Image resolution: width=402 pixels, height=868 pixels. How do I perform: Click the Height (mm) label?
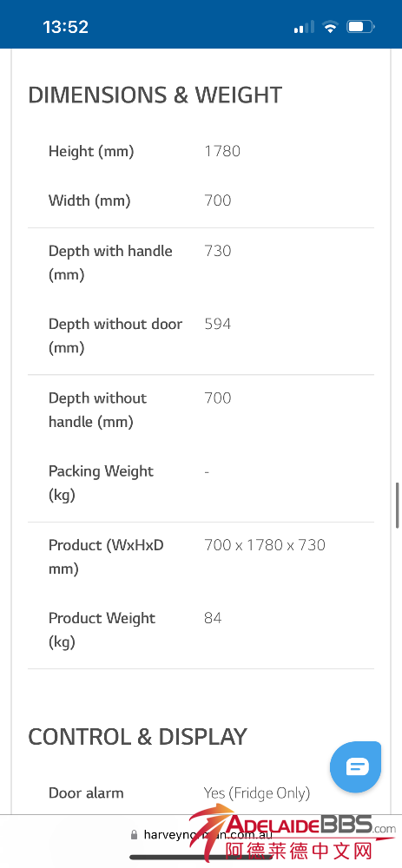pyautogui.click(x=91, y=151)
